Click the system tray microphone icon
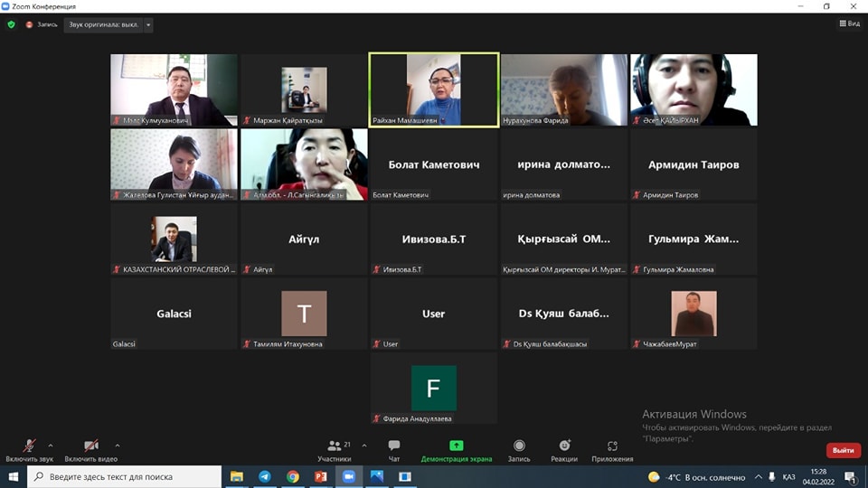The width and height of the screenshot is (868, 488). (x=771, y=477)
